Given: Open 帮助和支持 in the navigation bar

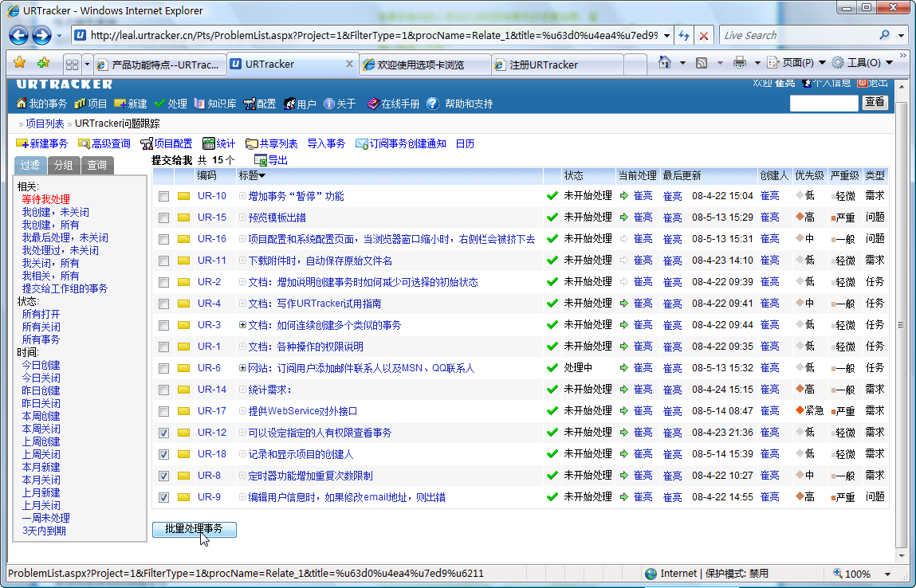Looking at the screenshot, I should coord(460,104).
